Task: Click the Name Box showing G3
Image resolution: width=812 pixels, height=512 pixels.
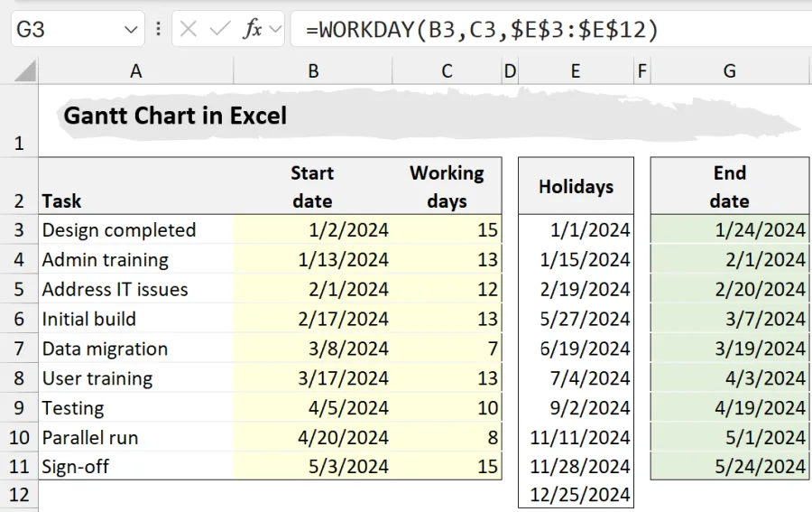Action: pyautogui.click(x=63, y=30)
